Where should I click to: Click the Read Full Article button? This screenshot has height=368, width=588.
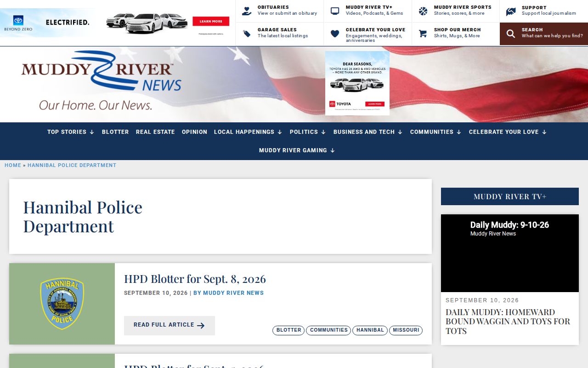tap(170, 325)
